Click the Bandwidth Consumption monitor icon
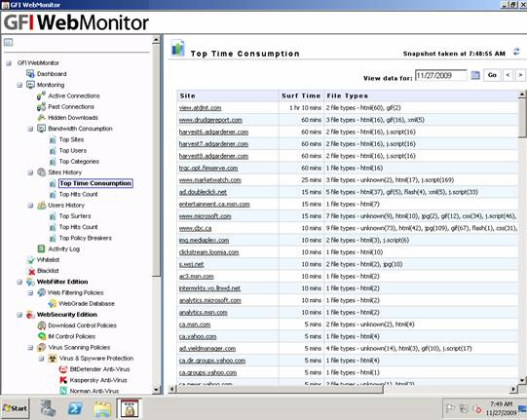Viewport: 527px width, 420px height. pyautogui.click(x=41, y=129)
